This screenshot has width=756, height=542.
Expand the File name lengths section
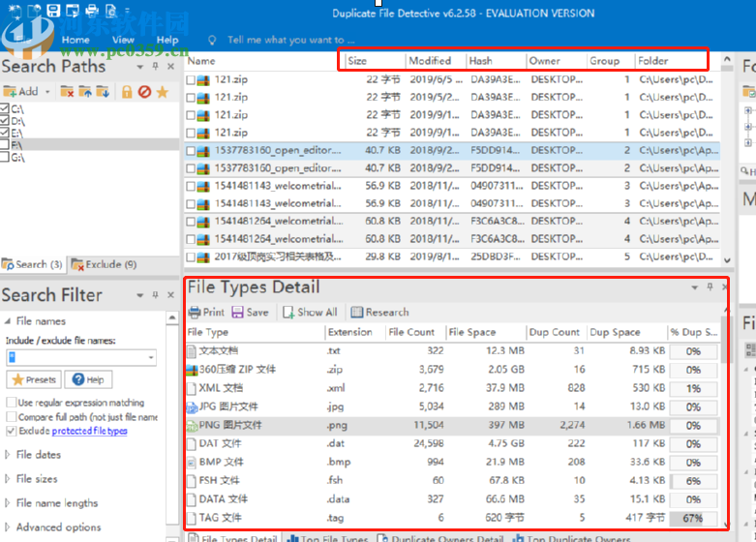pos(8,503)
